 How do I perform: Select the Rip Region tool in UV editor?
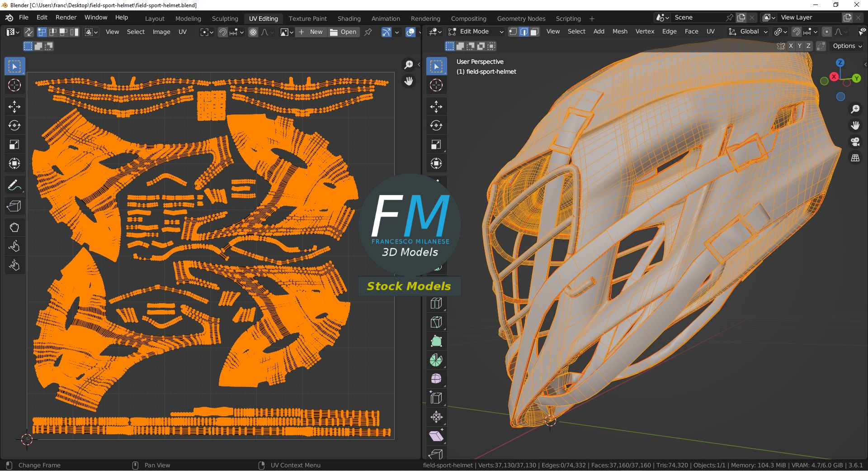pyautogui.click(x=14, y=206)
